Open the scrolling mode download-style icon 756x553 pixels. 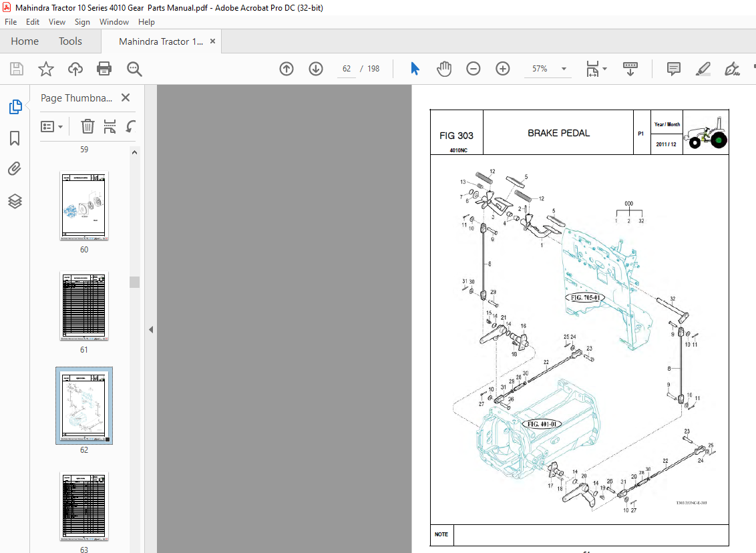[630, 69]
